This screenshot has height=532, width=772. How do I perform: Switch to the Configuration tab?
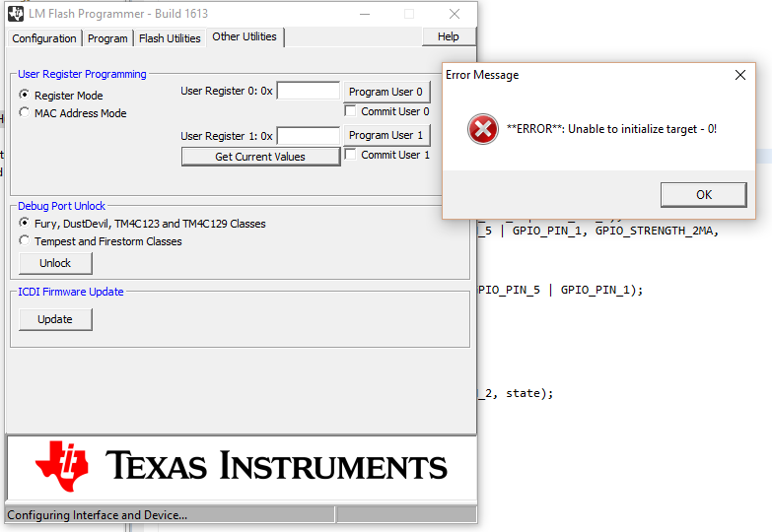pyautogui.click(x=44, y=38)
